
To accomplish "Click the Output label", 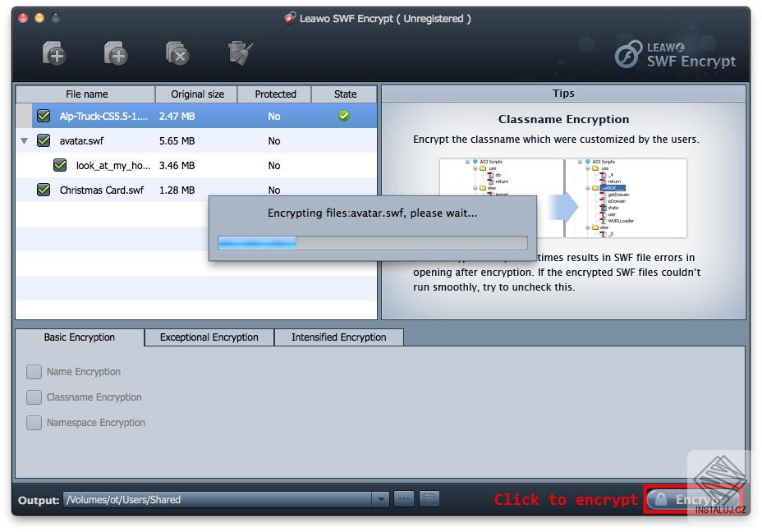I will pos(39,500).
